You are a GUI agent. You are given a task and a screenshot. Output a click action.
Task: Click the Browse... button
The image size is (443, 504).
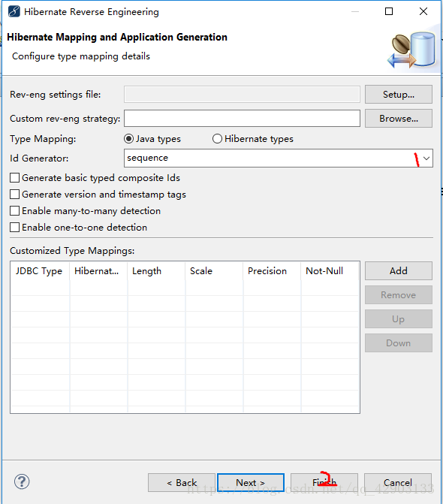(399, 118)
